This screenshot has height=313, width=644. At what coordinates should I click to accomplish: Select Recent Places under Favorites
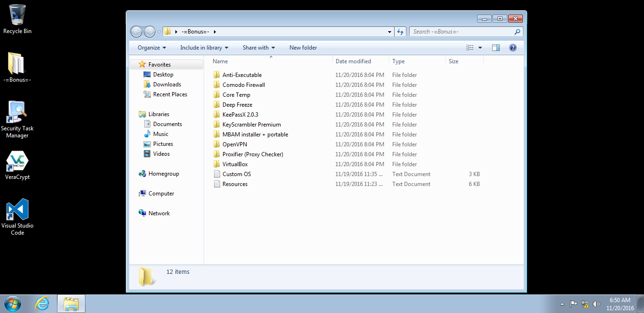pos(165,94)
